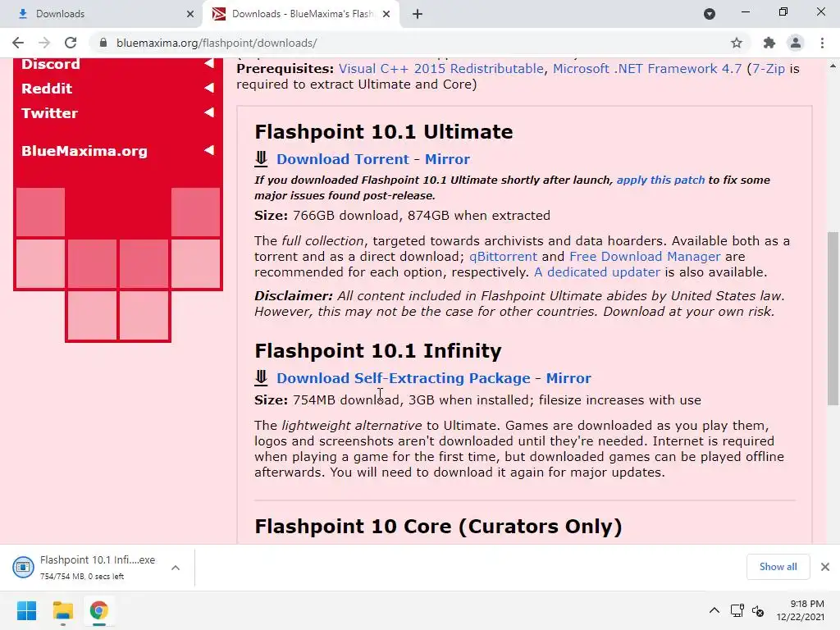The width and height of the screenshot is (840, 630).
Task: Expand options chevron for Flashpoint download
Action: [176, 568]
